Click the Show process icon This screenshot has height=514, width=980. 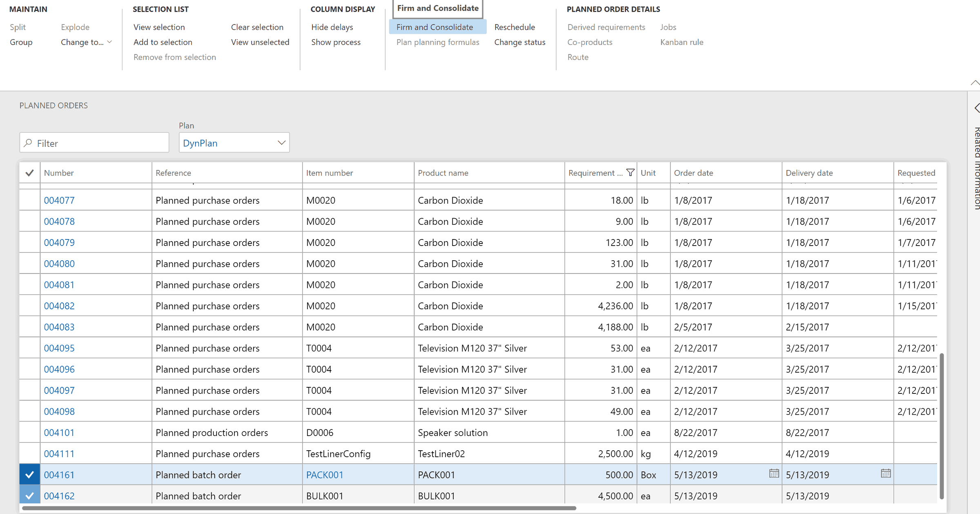coord(335,42)
